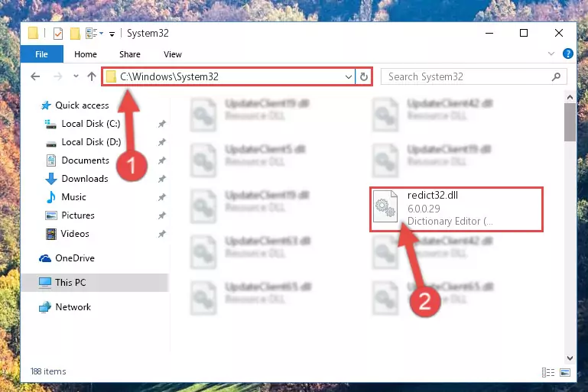Open the Customize Quick Access Toolbar dropdown
The height and width of the screenshot is (392, 588).
(112, 34)
